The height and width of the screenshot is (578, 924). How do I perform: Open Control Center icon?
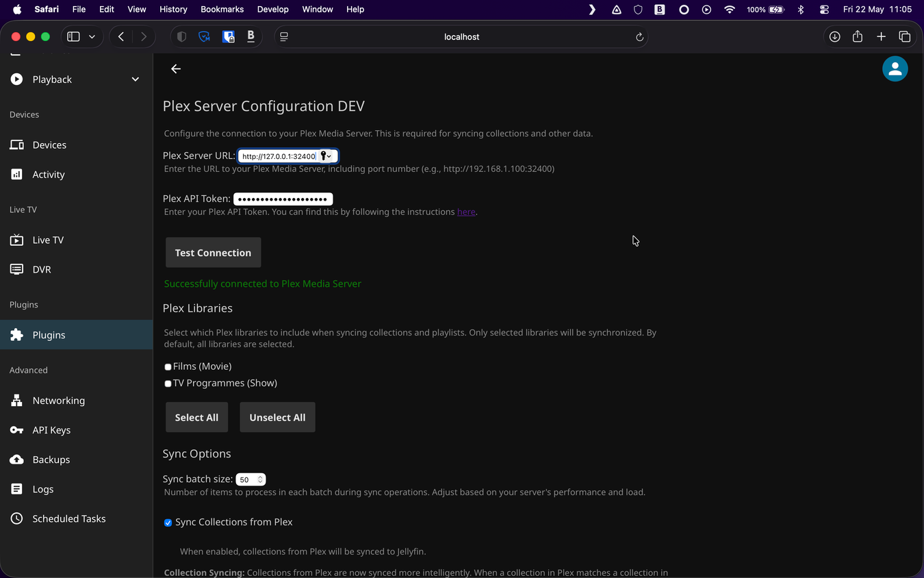824,10
